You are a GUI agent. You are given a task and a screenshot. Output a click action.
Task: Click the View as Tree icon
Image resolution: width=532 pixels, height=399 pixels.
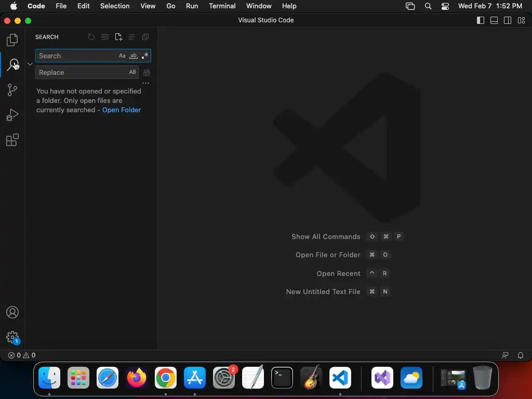131,37
